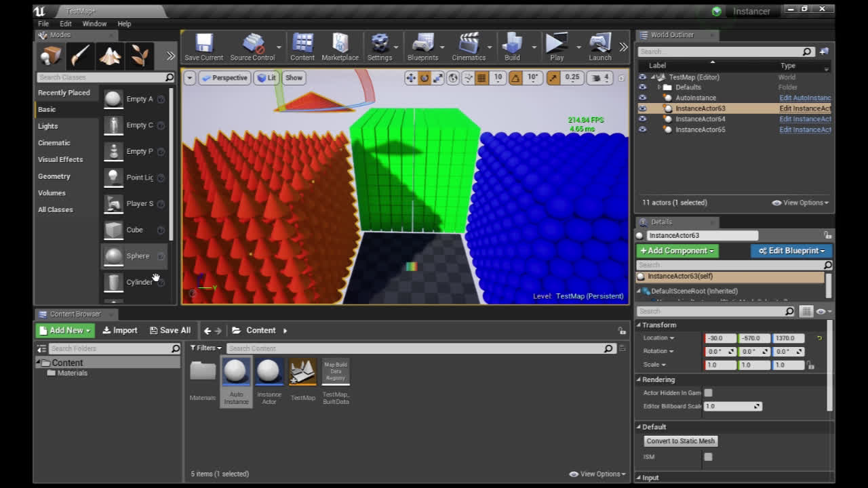The image size is (868, 488).
Task: Select the Landscape mode icon
Action: (110, 56)
